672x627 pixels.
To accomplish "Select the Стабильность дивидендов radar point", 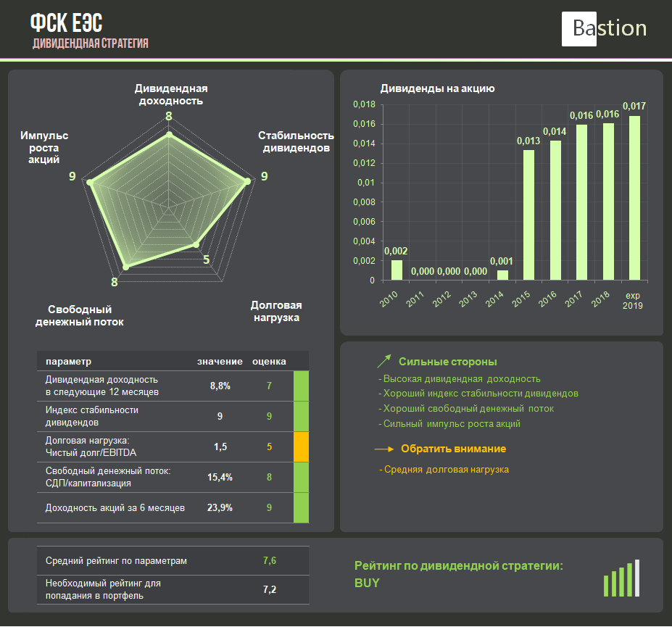I will [x=247, y=182].
